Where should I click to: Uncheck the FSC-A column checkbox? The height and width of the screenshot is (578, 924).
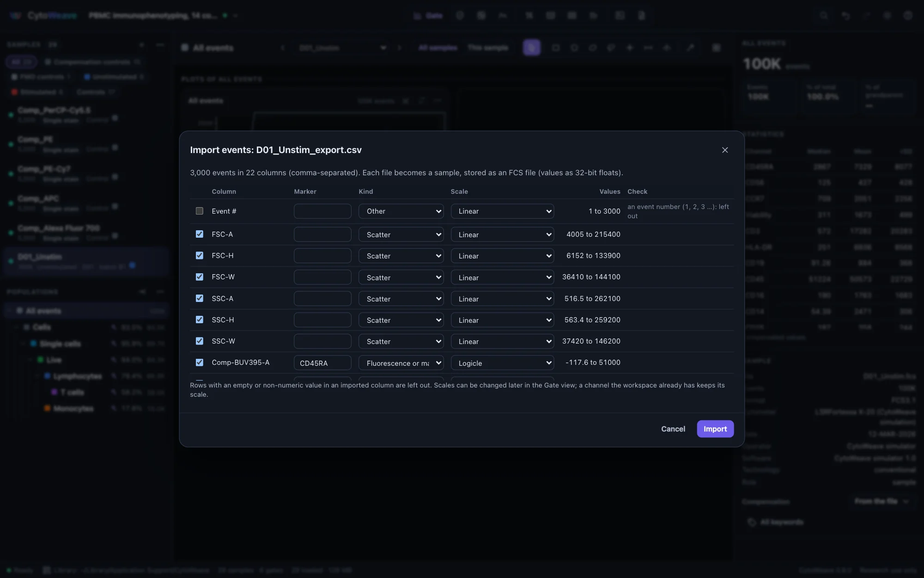[200, 234]
